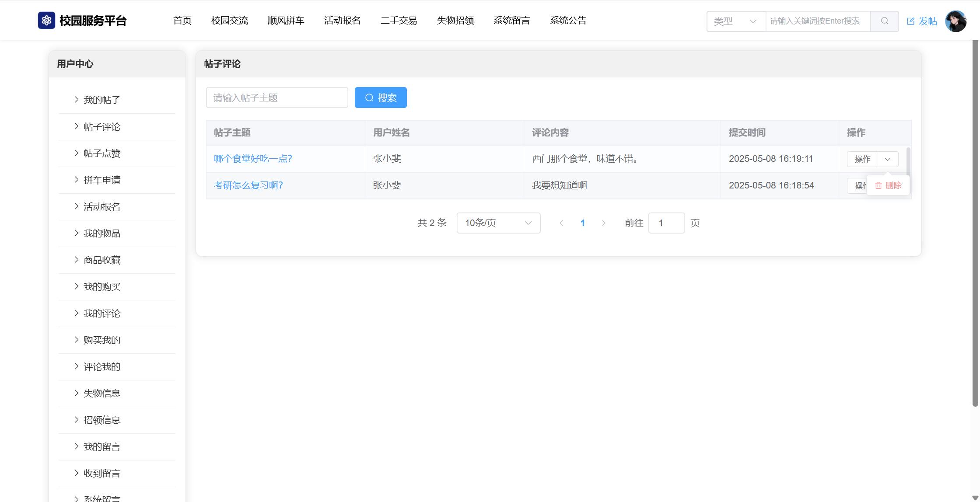Open the 类型 search type dropdown
The width and height of the screenshot is (980, 502).
[736, 21]
